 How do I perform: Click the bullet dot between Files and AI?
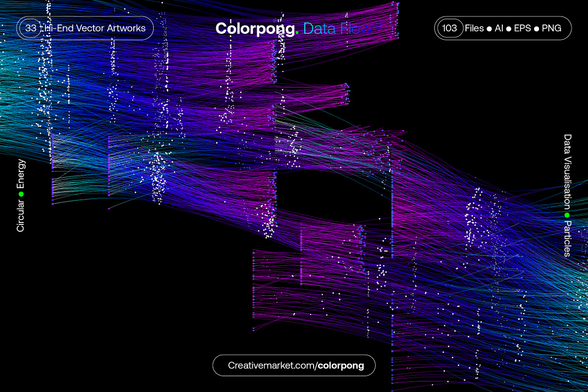click(x=488, y=28)
